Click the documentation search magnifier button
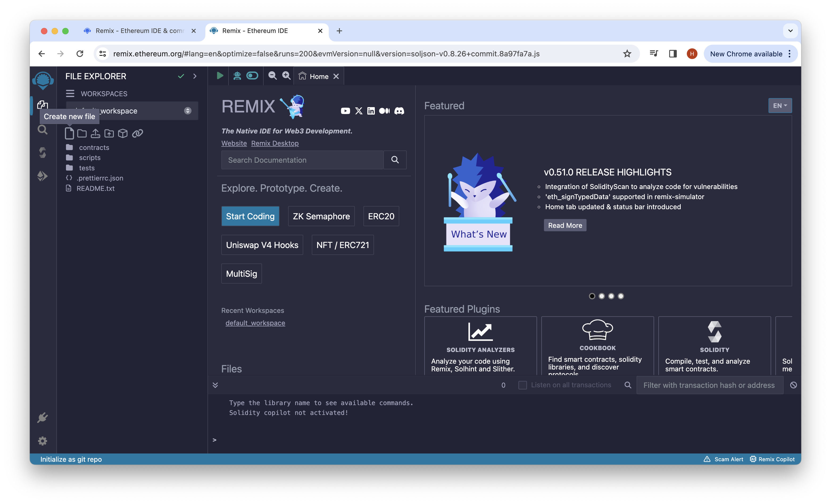Screen dimensions: 831x504 click(x=395, y=160)
